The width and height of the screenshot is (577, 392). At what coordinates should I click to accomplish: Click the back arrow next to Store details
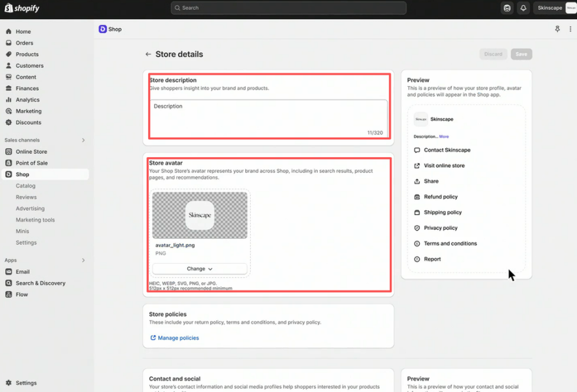point(148,54)
